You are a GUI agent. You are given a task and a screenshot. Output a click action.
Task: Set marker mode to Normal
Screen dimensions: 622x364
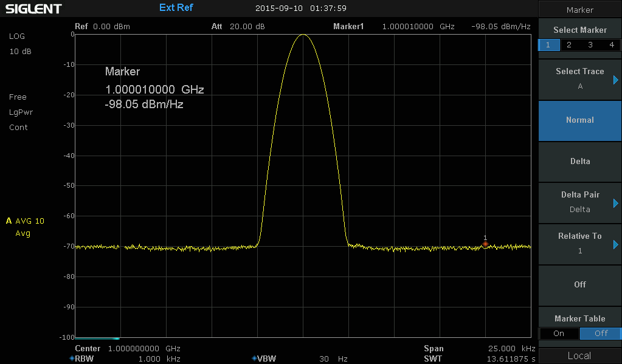tap(580, 120)
